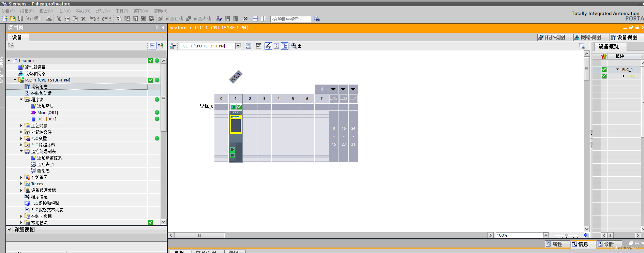Go offline via 转至离线
Viewport: 644px width, 253px height.
pos(198,19)
